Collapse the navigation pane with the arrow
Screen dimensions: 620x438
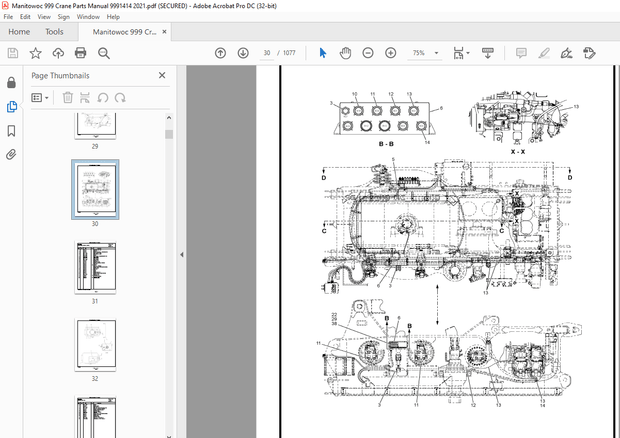pyautogui.click(x=181, y=255)
